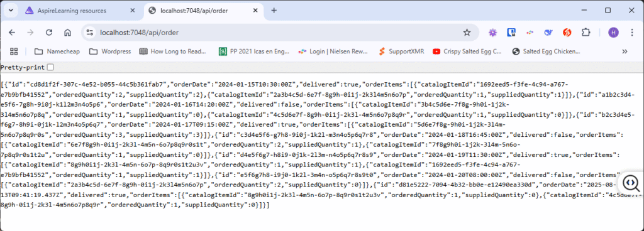Expand the hidden bookmarks chevron
Screen dimensions: 644x231
(625, 51)
